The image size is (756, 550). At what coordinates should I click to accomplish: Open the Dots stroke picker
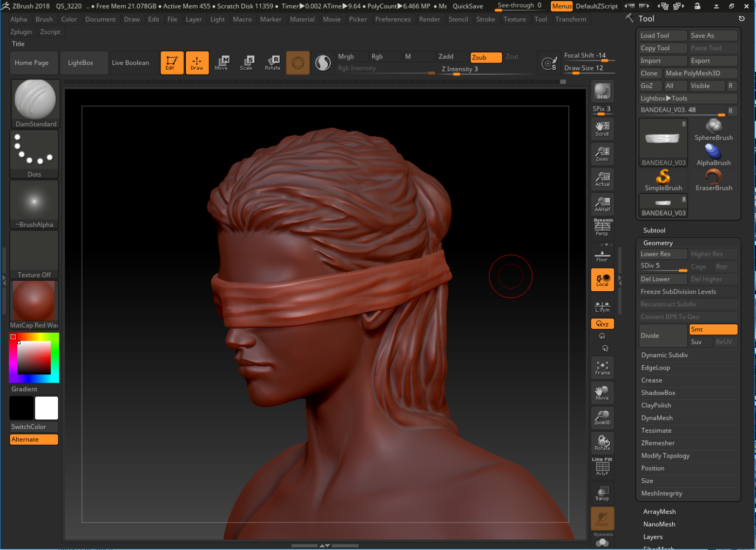click(x=35, y=154)
